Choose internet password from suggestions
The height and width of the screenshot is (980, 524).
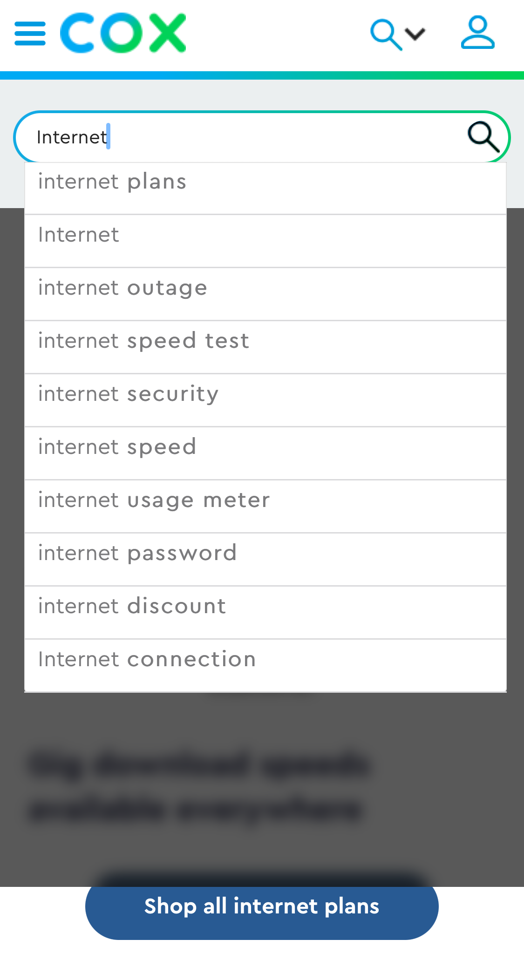[137, 552]
